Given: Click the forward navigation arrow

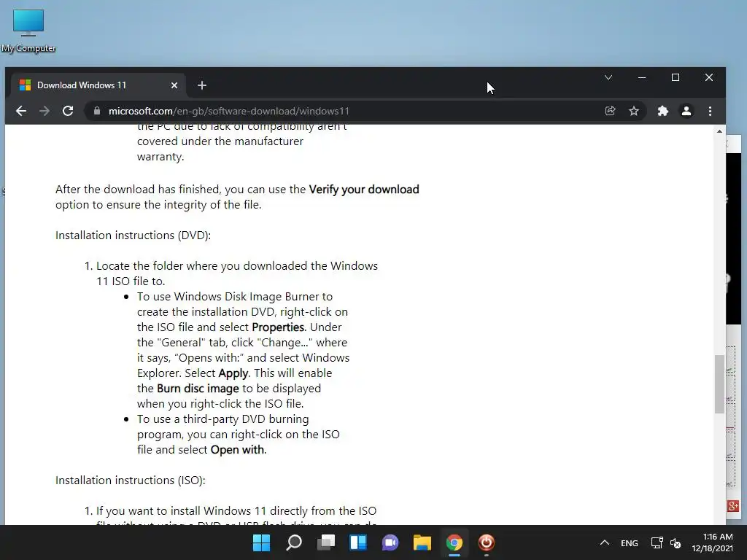Looking at the screenshot, I should click(x=44, y=111).
